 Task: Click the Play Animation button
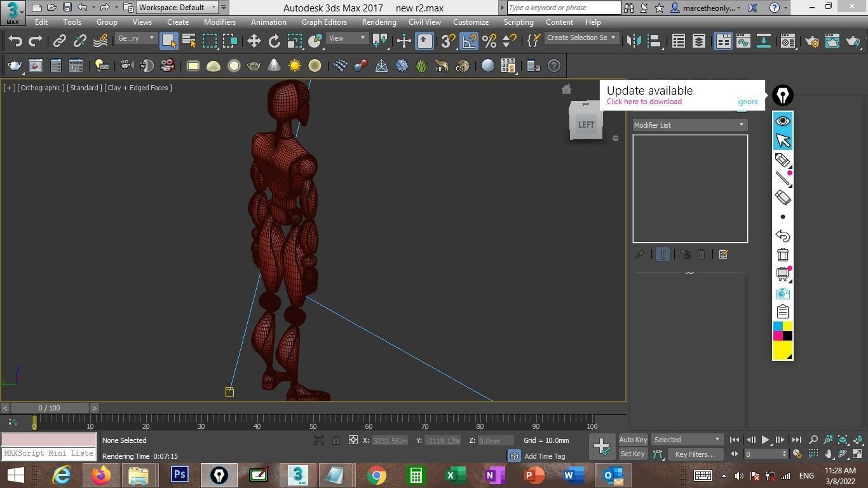click(x=765, y=440)
